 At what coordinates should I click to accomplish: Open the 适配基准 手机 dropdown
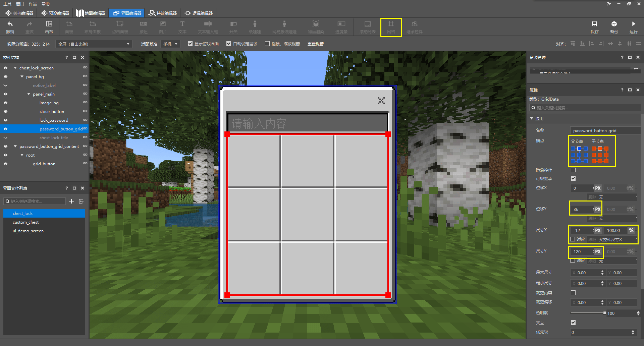170,44
